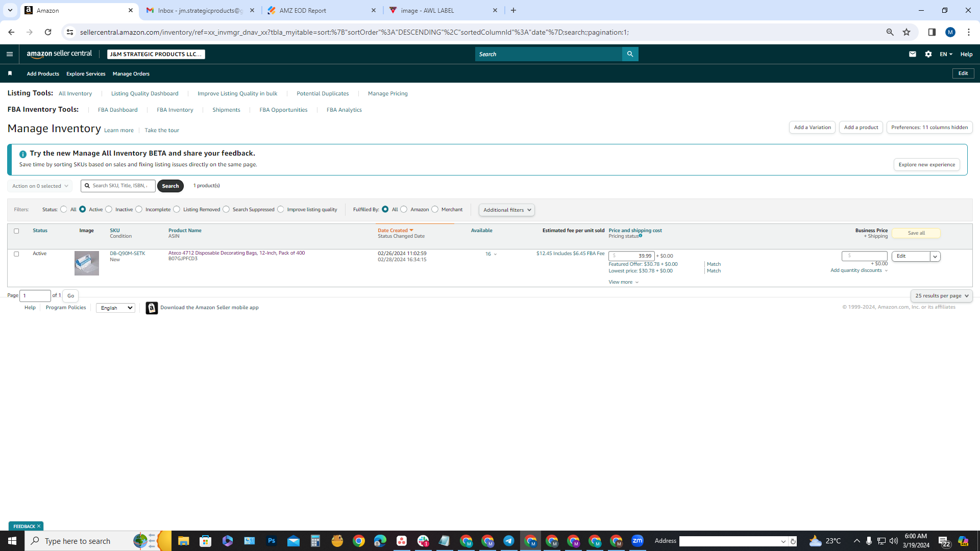Tick the DB-Q90M-SETK row checkbox
Image resolution: width=980 pixels, height=551 pixels.
pos(16,254)
